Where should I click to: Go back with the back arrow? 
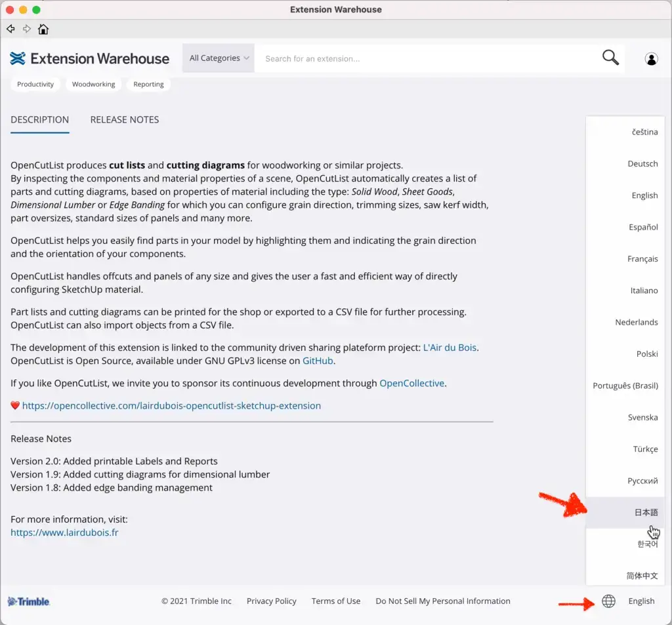pos(10,29)
